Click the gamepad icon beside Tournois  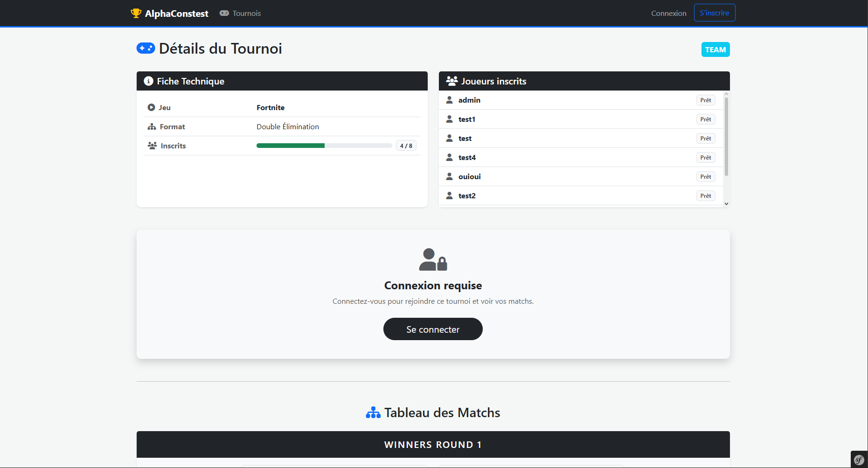click(x=224, y=13)
